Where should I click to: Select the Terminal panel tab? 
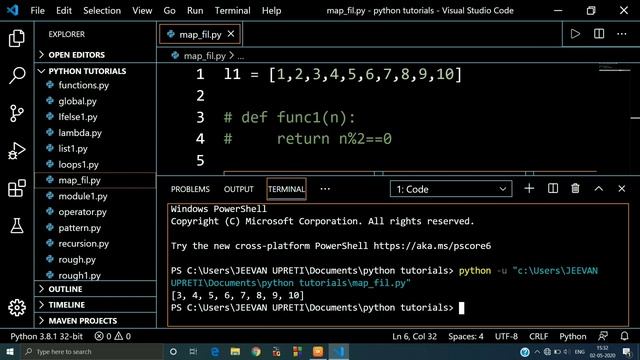pos(286,189)
